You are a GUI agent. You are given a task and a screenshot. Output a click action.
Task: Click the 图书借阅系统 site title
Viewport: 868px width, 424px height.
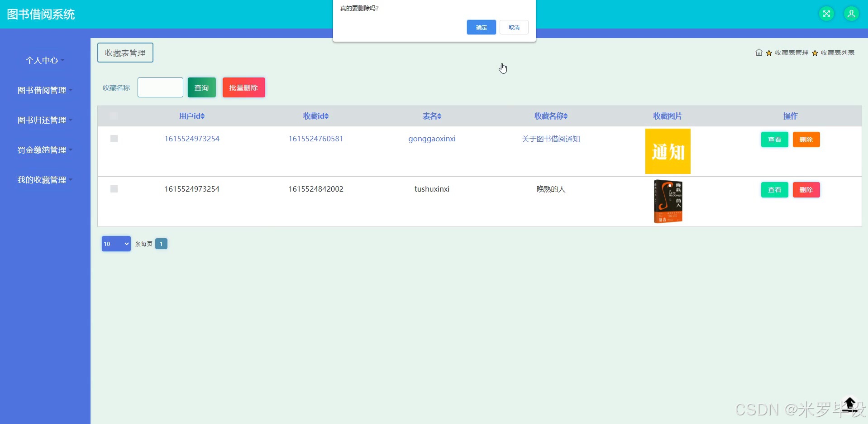pyautogui.click(x=41, y=14)
